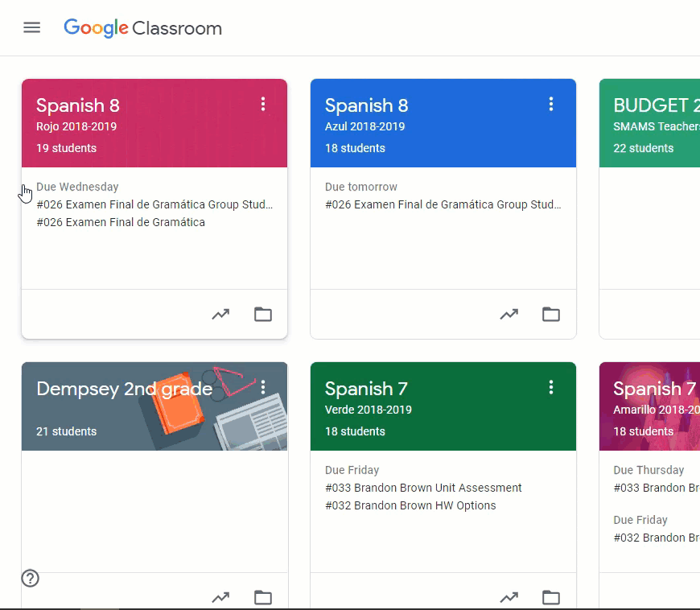Click 'Due Friday' label in Verde card

tap(352, 470)
